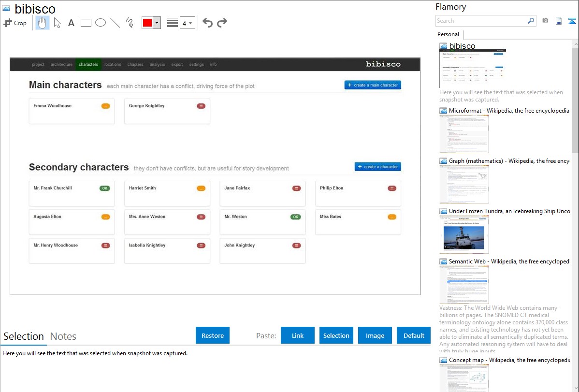
Task: Select the straight line tool
Action: (x=115, y=23)
